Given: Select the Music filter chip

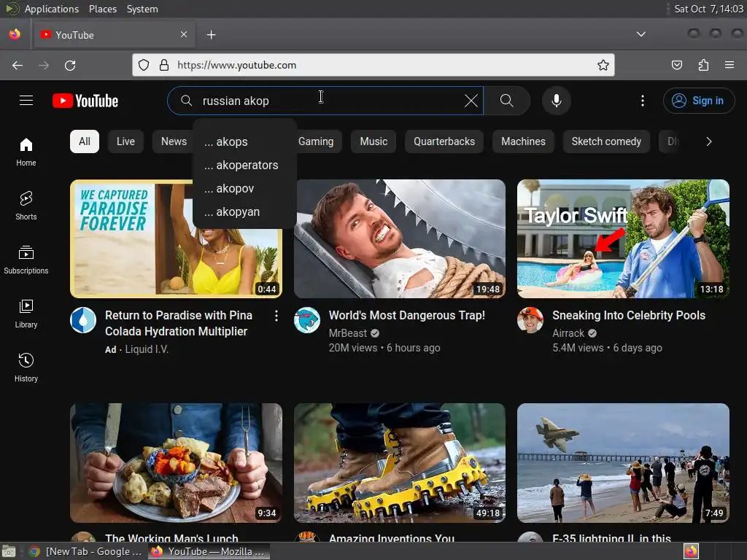Looking at the screenshot, I should [373, 141].
